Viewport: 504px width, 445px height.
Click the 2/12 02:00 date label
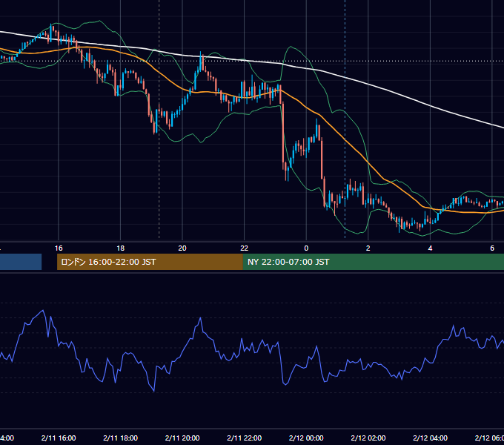coord(368,438)
